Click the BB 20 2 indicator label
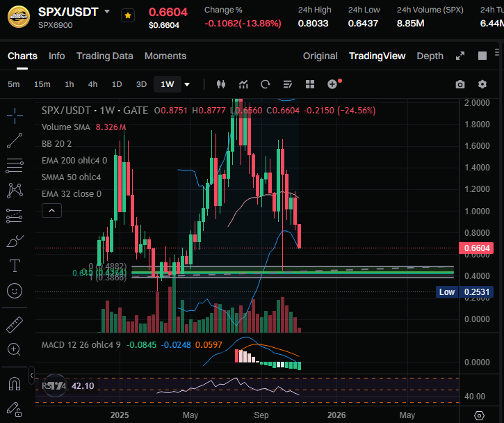504x423 pixels. pyautogui.click(x=56, y=144)
